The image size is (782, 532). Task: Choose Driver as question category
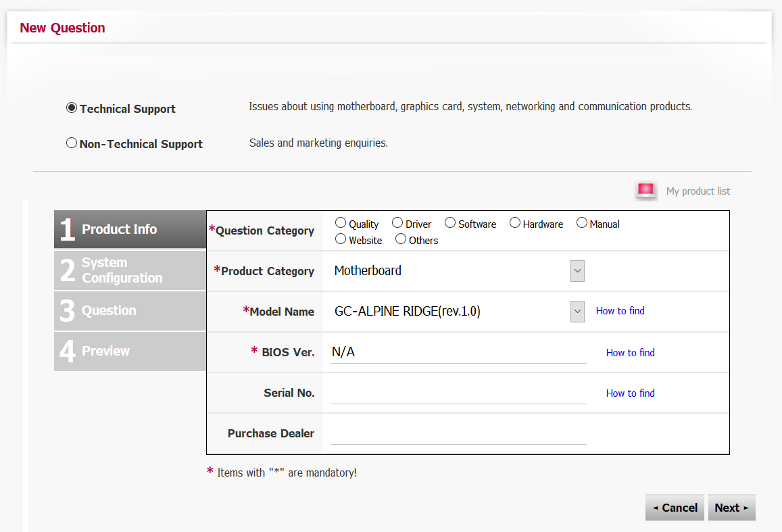pos(397,223)
